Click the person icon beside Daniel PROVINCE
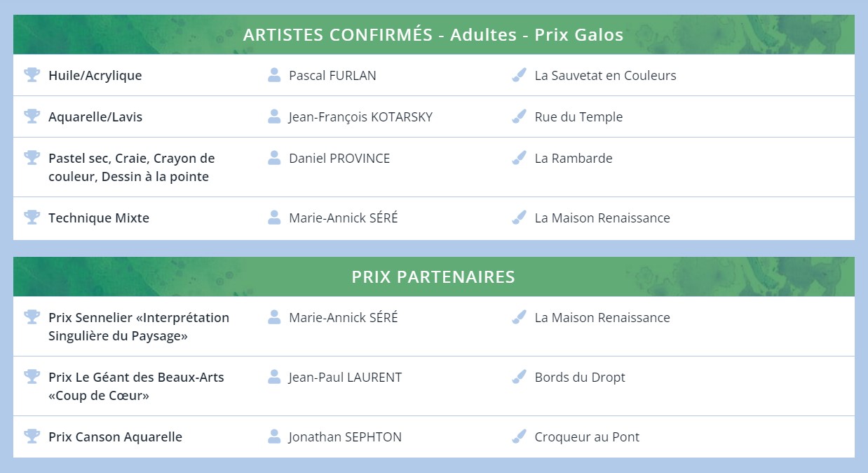 274,158
